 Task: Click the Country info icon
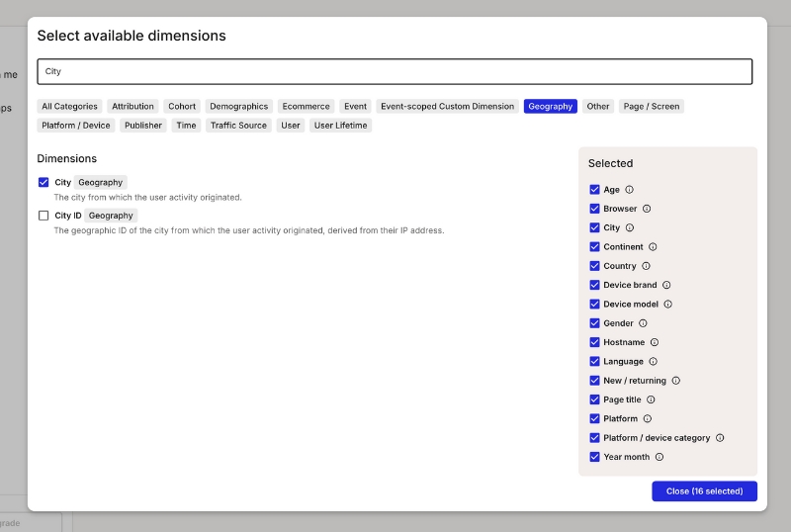(646, 266)
